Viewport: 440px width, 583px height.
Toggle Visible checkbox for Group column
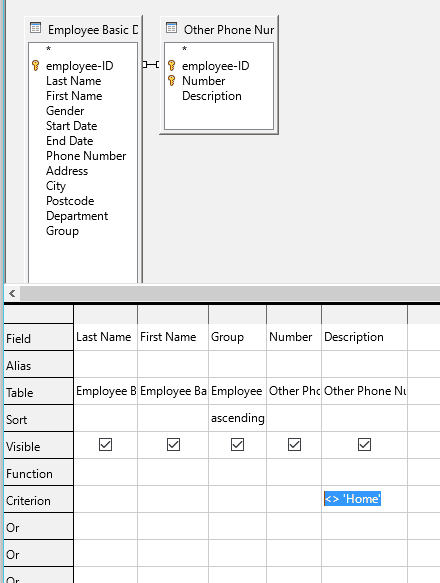237,445
